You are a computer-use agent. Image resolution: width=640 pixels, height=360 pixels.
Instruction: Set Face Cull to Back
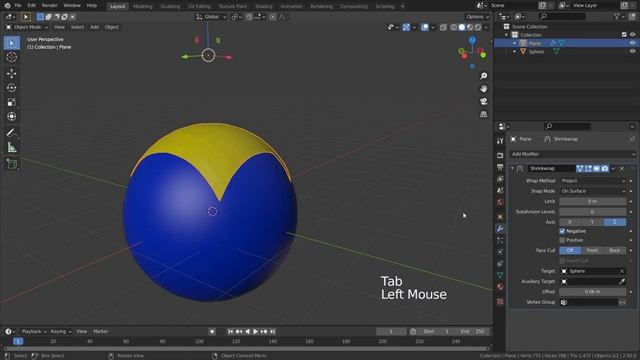point(615,250)
